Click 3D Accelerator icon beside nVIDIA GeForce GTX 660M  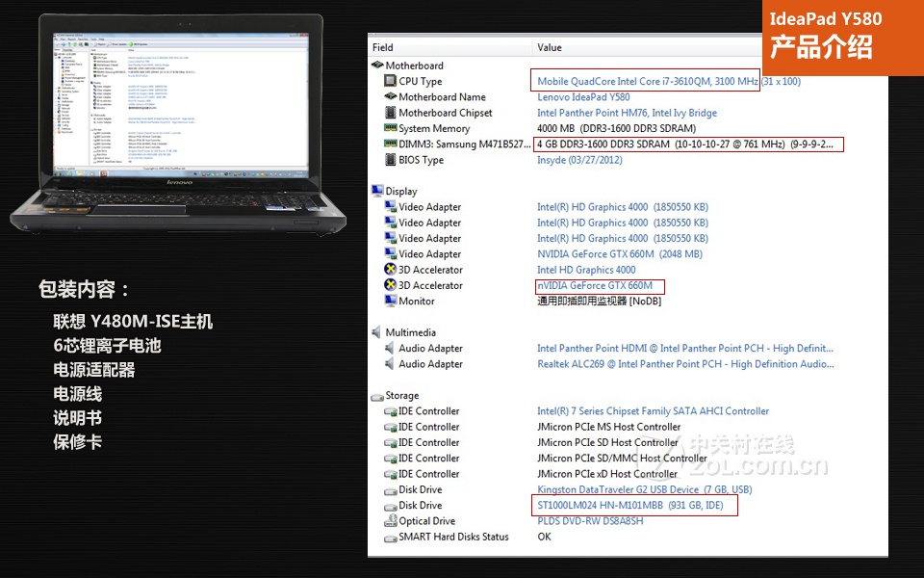[390, 285]
